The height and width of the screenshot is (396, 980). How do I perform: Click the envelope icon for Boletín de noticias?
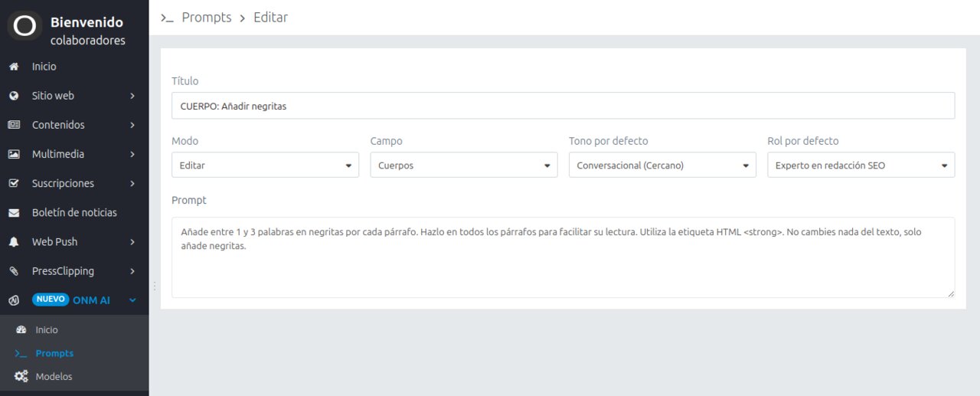(x=14, y=212)
